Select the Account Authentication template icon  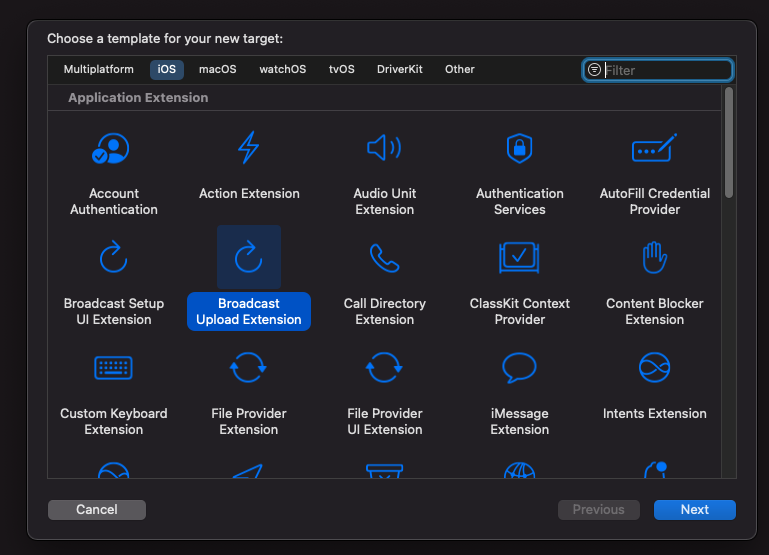pos(111,149)
